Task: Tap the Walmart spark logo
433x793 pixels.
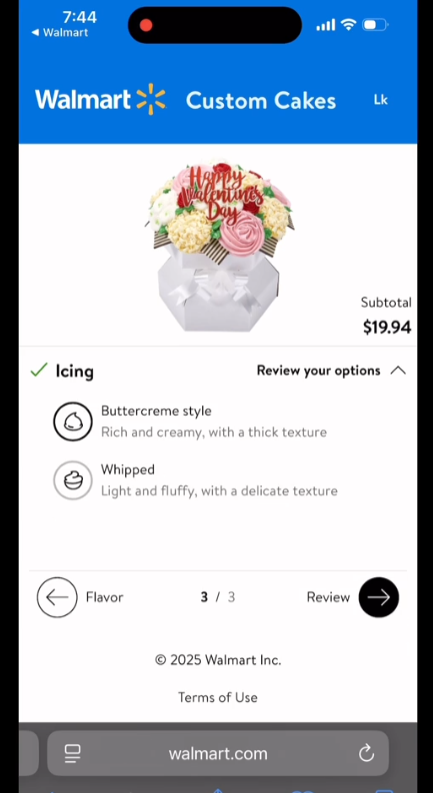Action: click(151, 99)
